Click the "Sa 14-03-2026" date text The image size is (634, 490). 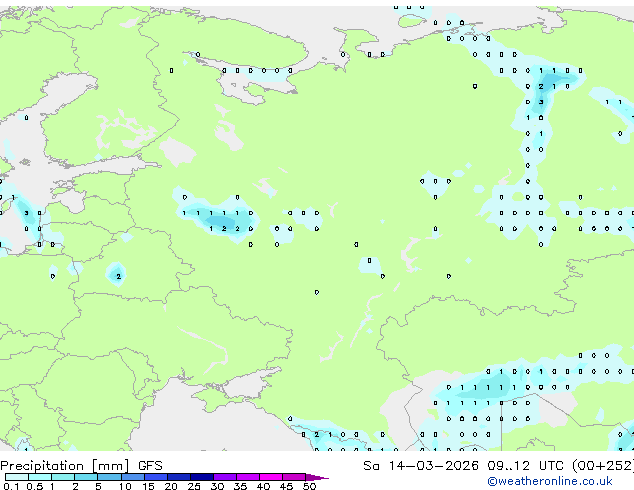point(421,466)
